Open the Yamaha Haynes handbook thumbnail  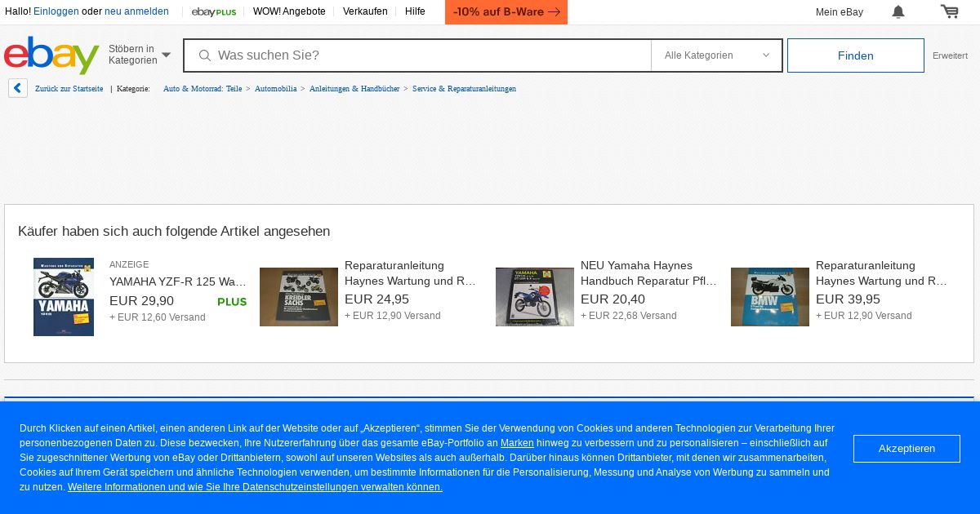click(x=535, y=297)
